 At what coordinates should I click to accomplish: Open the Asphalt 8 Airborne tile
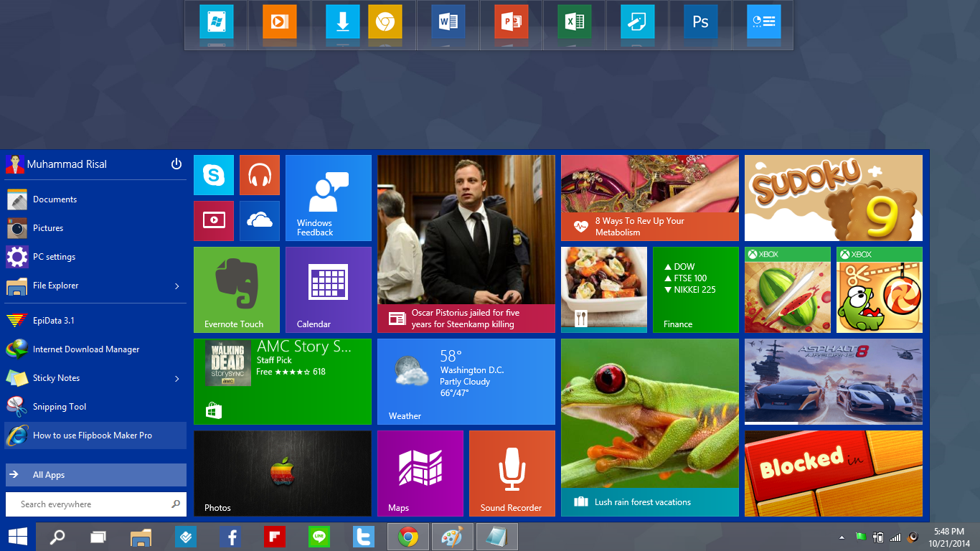pos(834,382)
